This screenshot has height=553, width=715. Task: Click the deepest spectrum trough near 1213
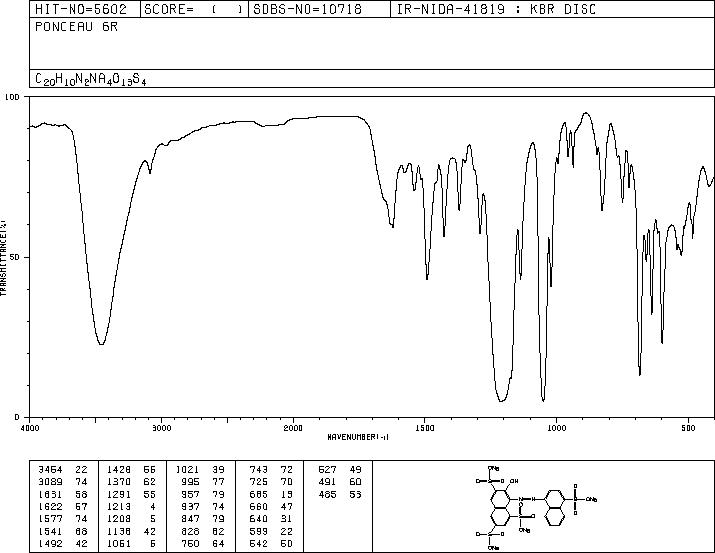(501, 401)
